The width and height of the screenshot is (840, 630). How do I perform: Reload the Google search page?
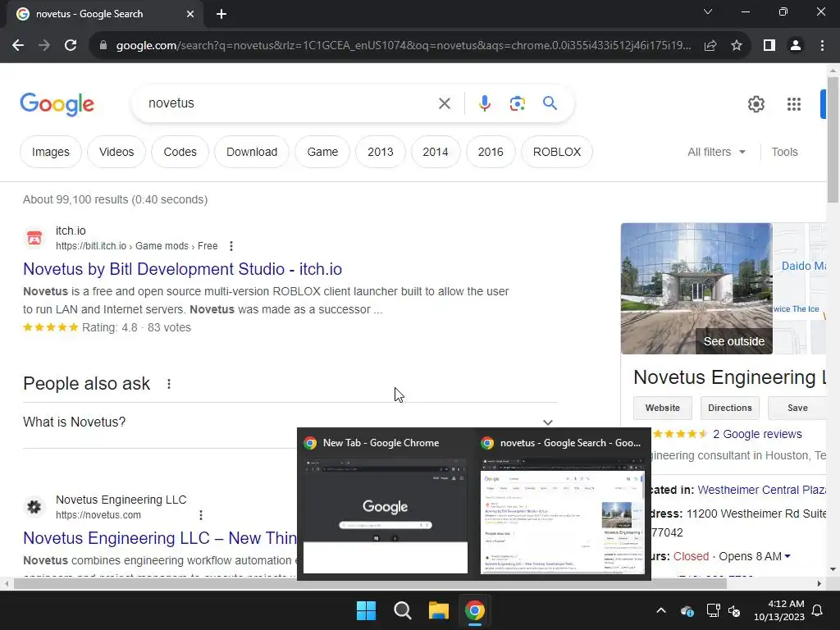pyautogui.click(x=71, y=46)
